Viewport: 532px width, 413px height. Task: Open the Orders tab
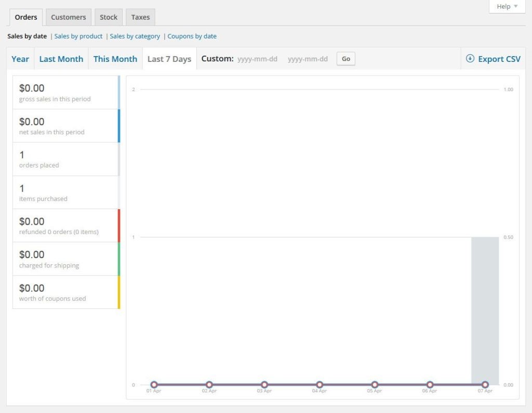pos(26,17)
